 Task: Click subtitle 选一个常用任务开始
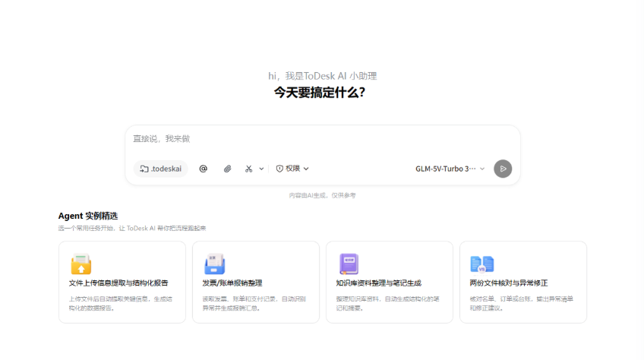tap(132, 228)
